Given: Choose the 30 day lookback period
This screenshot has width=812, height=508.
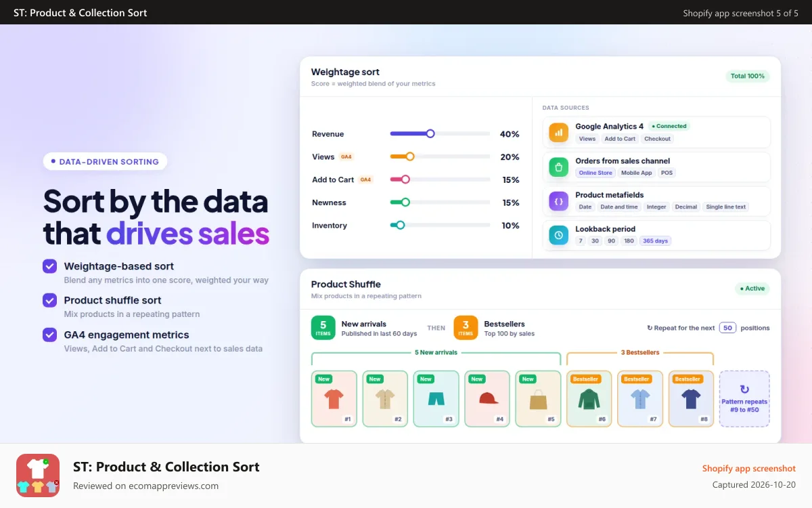Looking at the screenshot, I should (x=595, y=241).
